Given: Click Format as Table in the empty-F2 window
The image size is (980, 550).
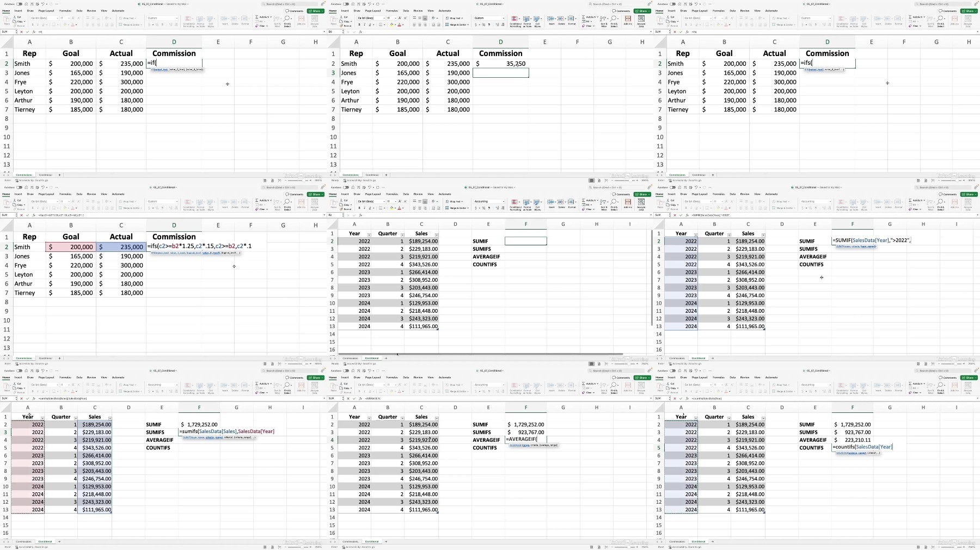Looking at the screenshot, I should (x=527, y=204).
